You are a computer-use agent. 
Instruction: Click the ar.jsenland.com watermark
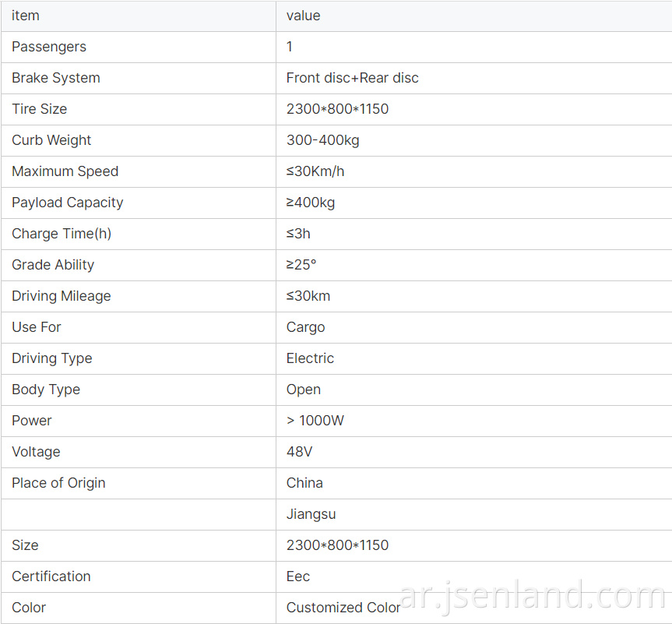point(532,596)
